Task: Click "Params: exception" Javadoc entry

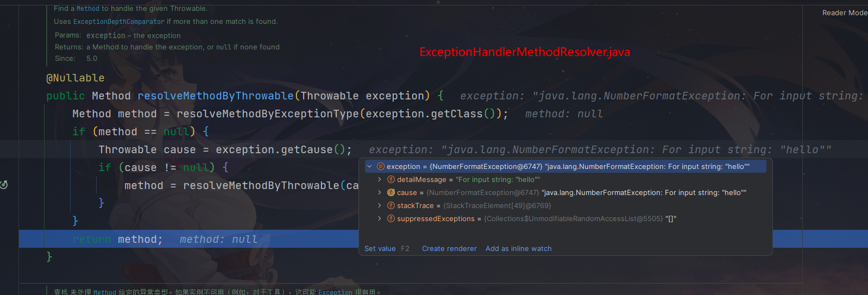Action: coord(118,35)
